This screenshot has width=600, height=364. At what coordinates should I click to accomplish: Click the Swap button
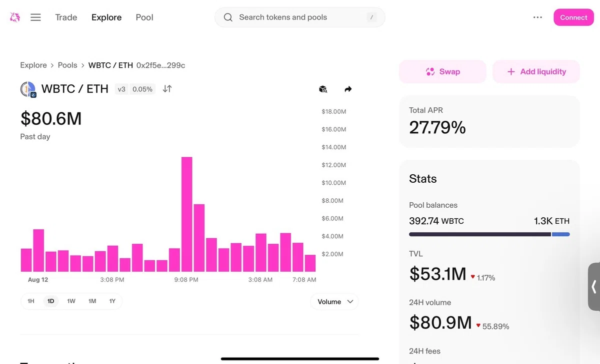[x=442, y=72]
